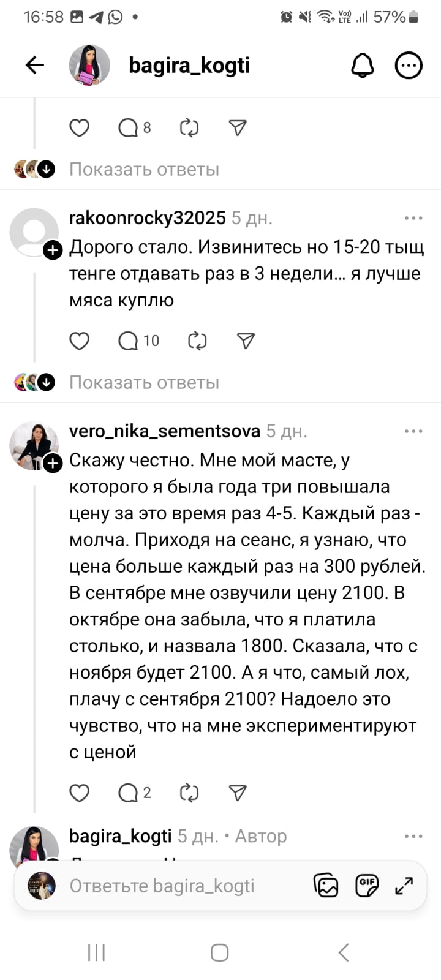Image resolution: width=441 pixels, height=980 pixels.
Task: Add a GIF to reply
Action: point(366,886)
